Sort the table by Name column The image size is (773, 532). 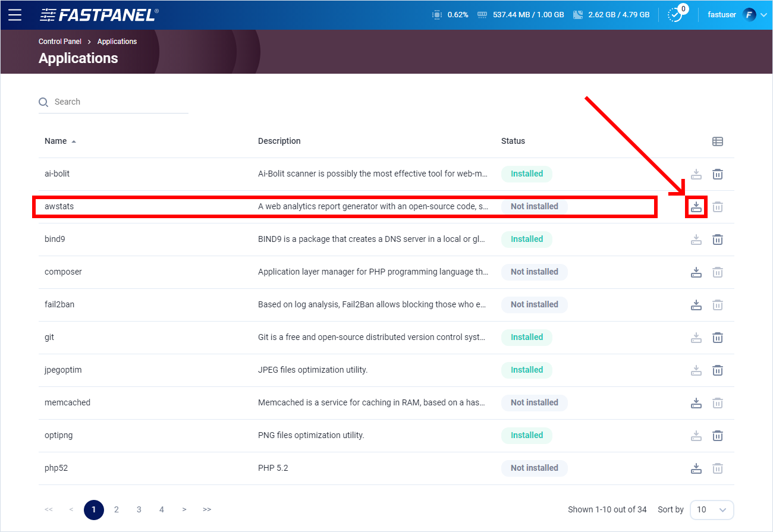(x=59, y=141)
